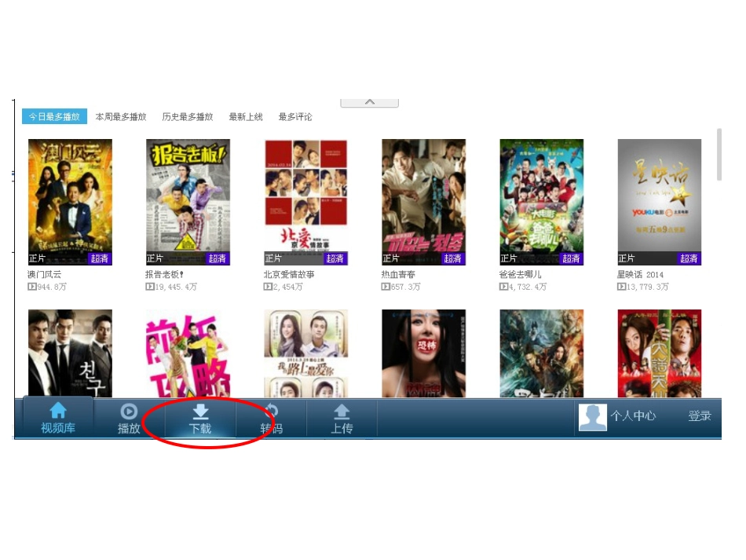Screen dimensions: 746x560
Task: Collapse the top panel with up chevron
Action: click(370, 103)
